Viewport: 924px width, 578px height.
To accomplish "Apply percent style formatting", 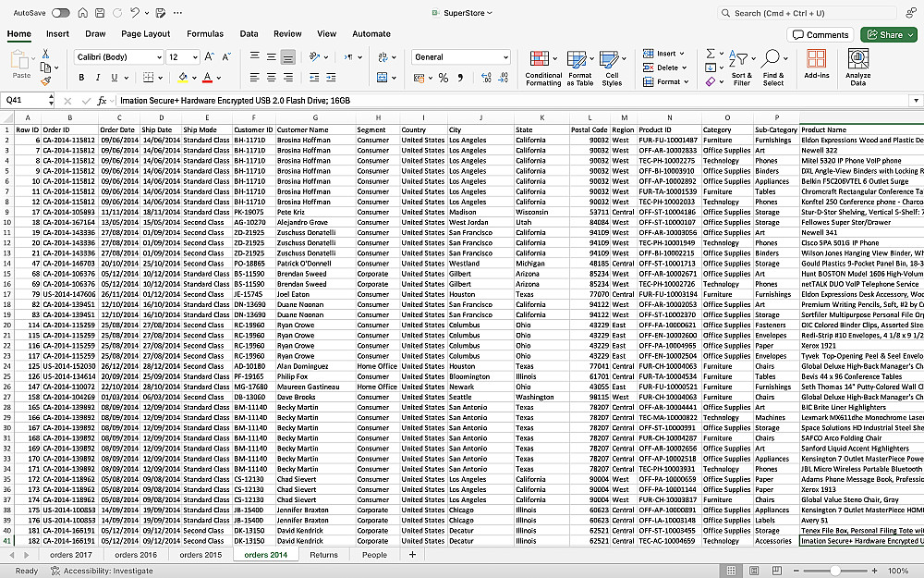I will [444, 78].
